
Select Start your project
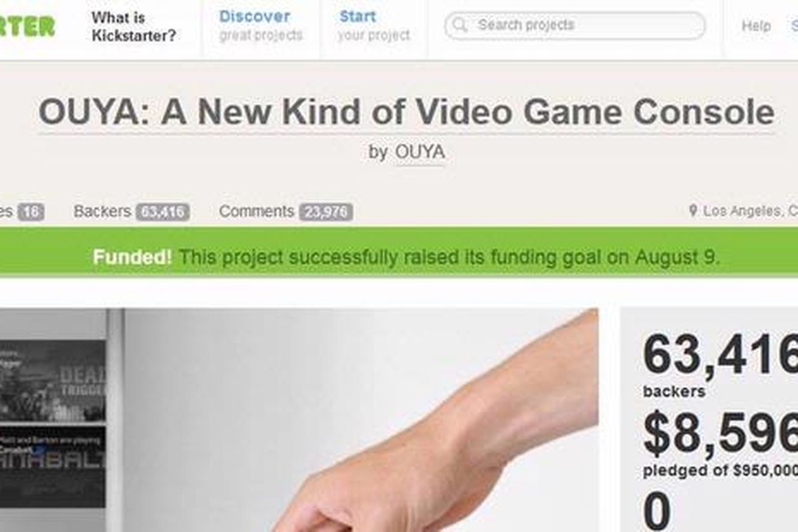coord(373,25)
